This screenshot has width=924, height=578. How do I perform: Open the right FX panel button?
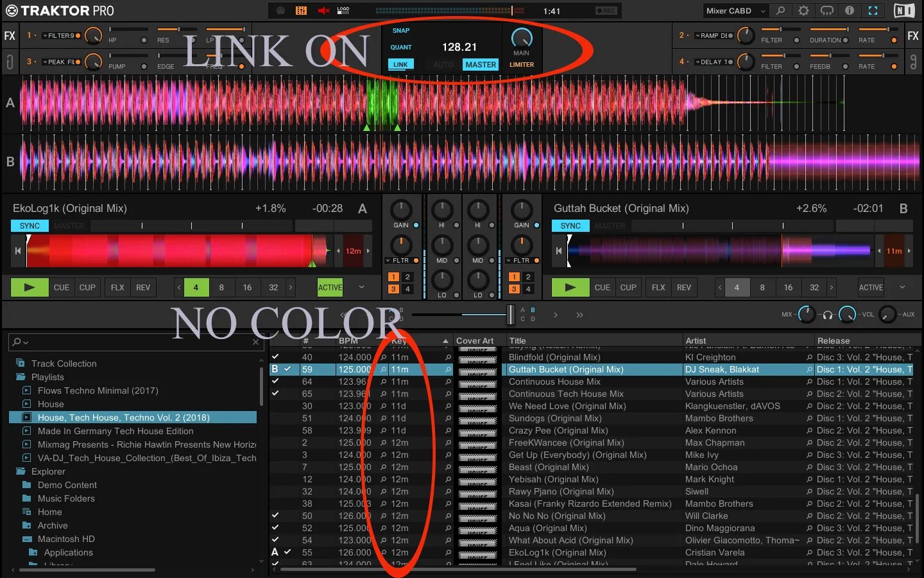click(913, 36)
